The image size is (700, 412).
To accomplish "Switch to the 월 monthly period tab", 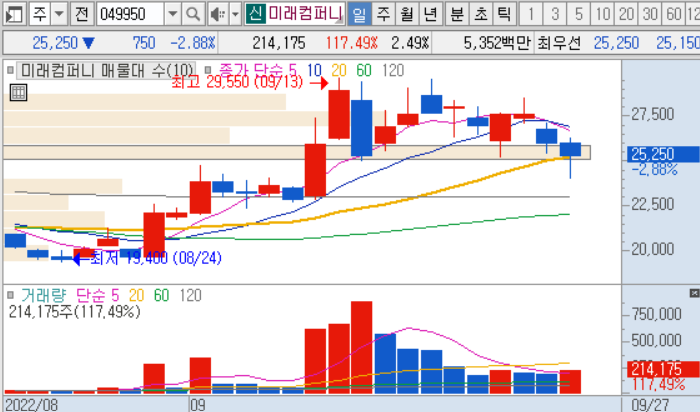I will [x=407, y=14].
